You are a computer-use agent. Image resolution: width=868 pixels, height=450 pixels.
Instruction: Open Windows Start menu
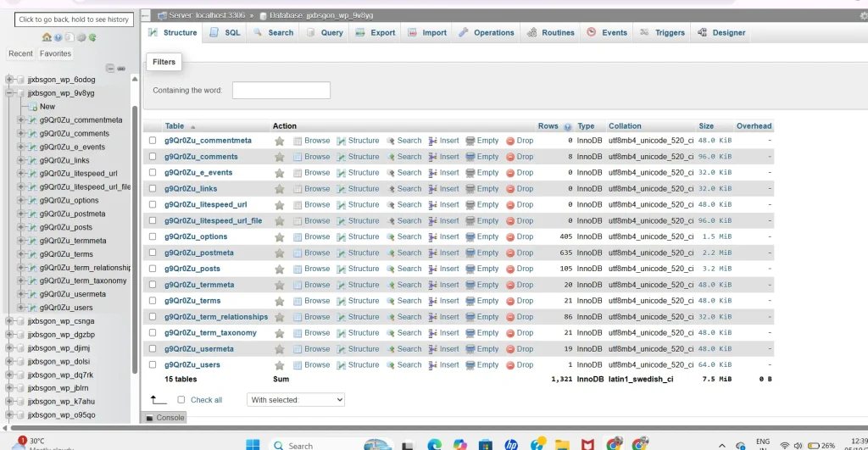pos(253,445)
